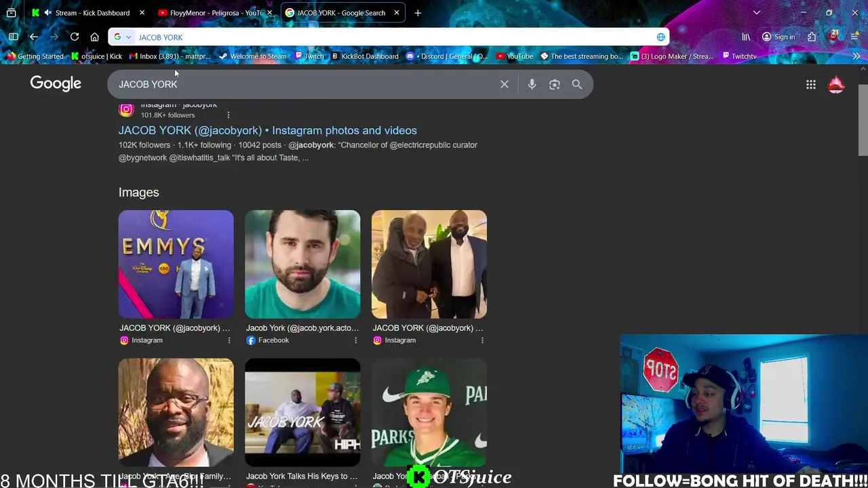Open The best streaming bo... bookmark
Image resolution: width=868 pixels, height=488 pixels.
tap(582, 56)
